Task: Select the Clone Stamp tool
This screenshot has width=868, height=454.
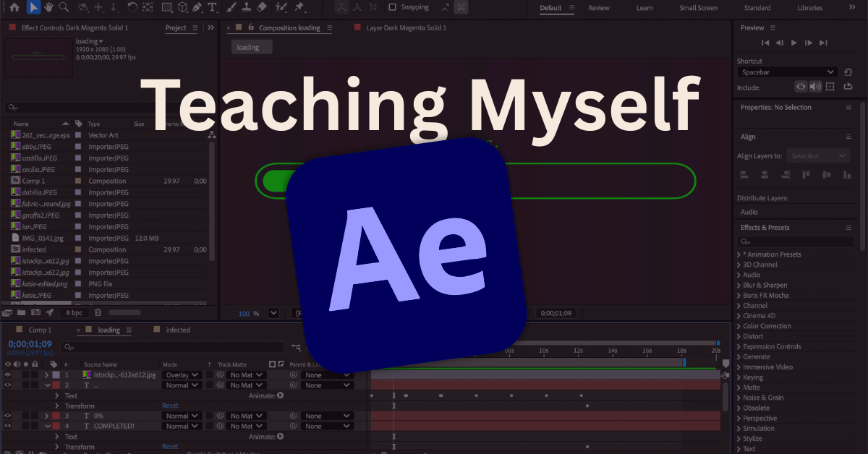Action: click(x=247, y=8)
